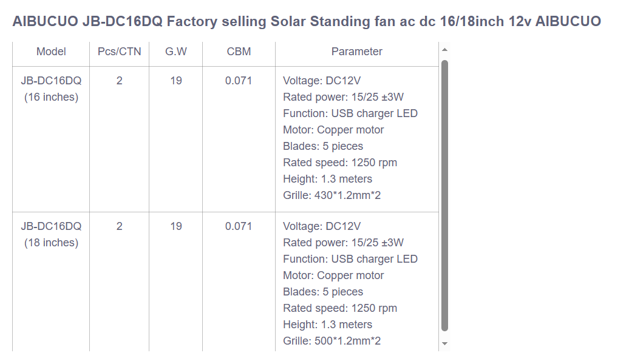The image size is (629, 364).
Task: Click Voltage: DC12V in the first row
Action: (x=322, y=81)
